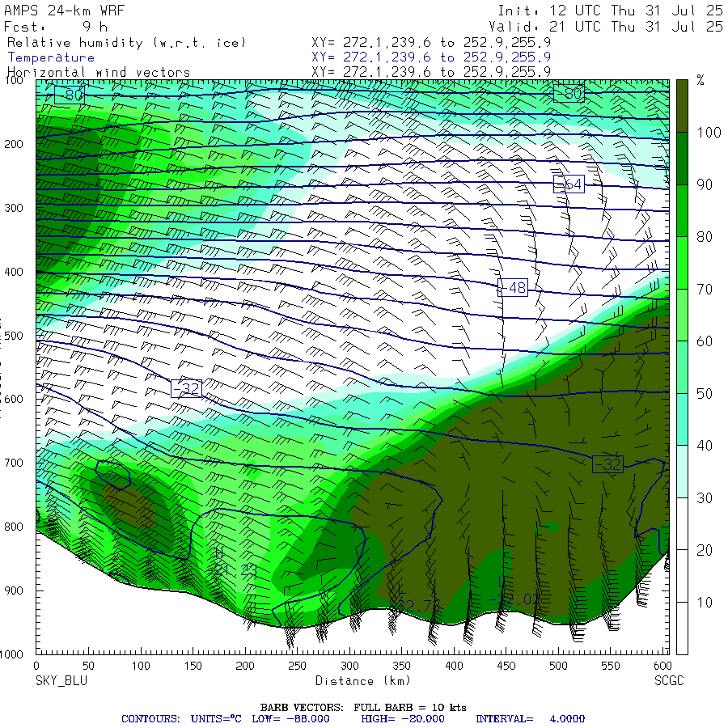Click the 450 km distance tick label
Viewport: 728px width, 728px height.
[x=506, y=666]
